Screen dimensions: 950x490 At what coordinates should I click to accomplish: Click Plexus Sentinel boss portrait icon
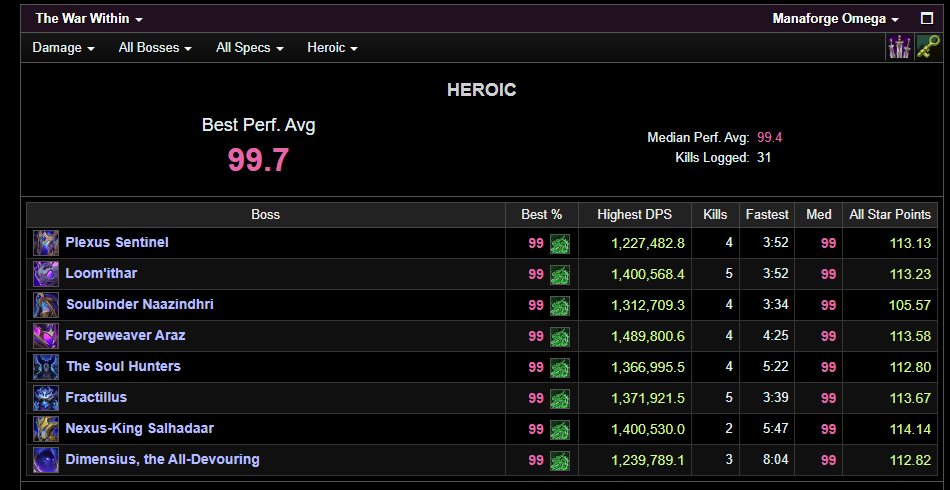tap(46, 243)
